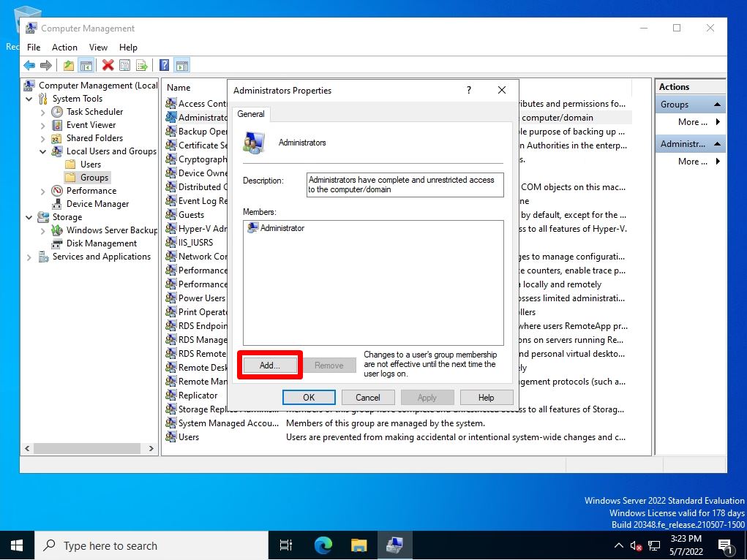Viewport: 747px width, 560px height.
Task: Open the View menu
Action: [x=98, y=47]
